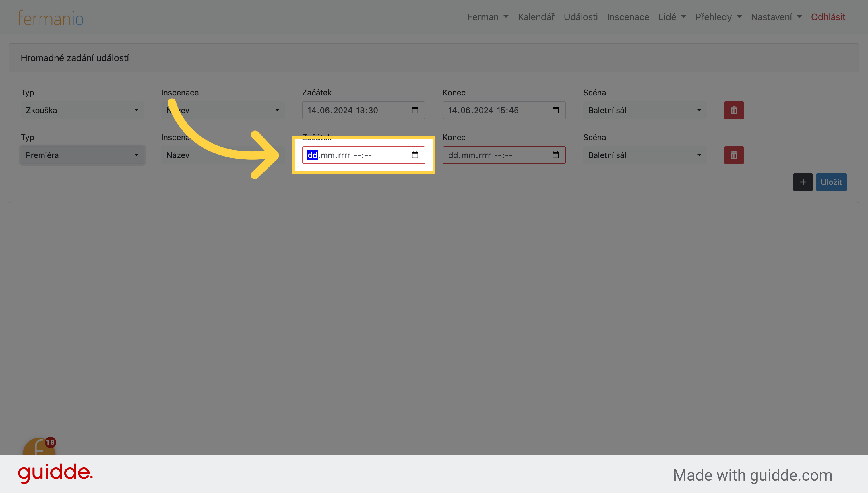Go to Události page

(x=581, y=17)
